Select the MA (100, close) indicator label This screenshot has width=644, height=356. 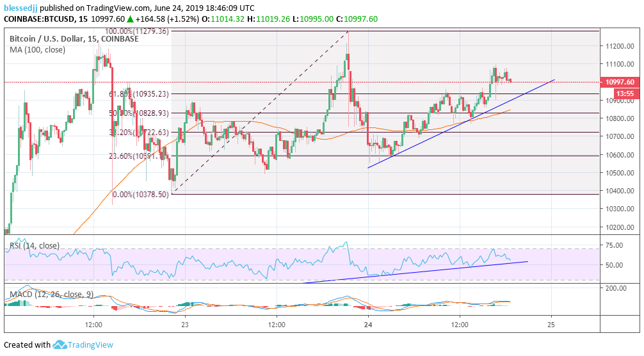pyautogui.click(x=37, y=50)
